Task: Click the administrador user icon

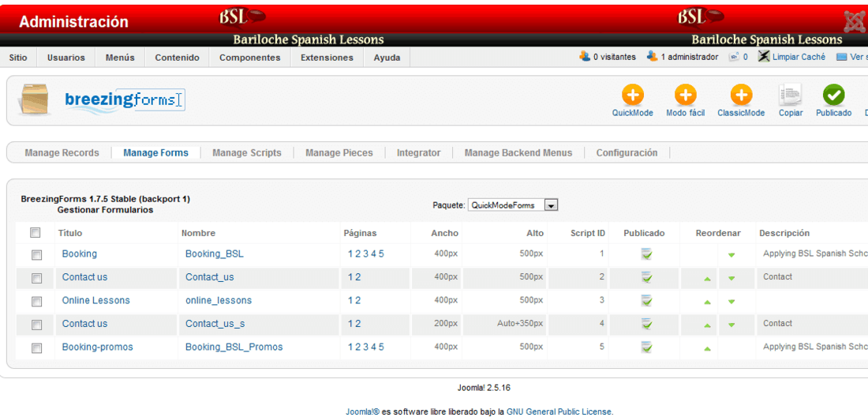Action: (652, 57)
